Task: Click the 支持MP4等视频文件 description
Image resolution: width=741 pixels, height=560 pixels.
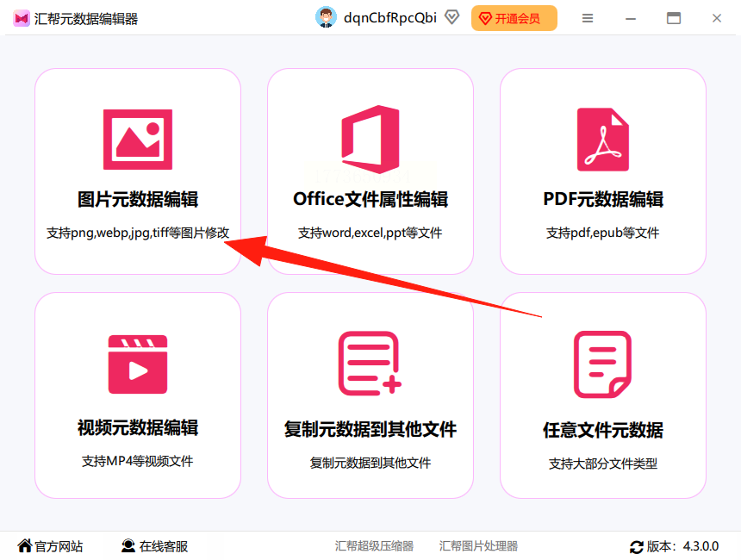Action: [138, 461]
